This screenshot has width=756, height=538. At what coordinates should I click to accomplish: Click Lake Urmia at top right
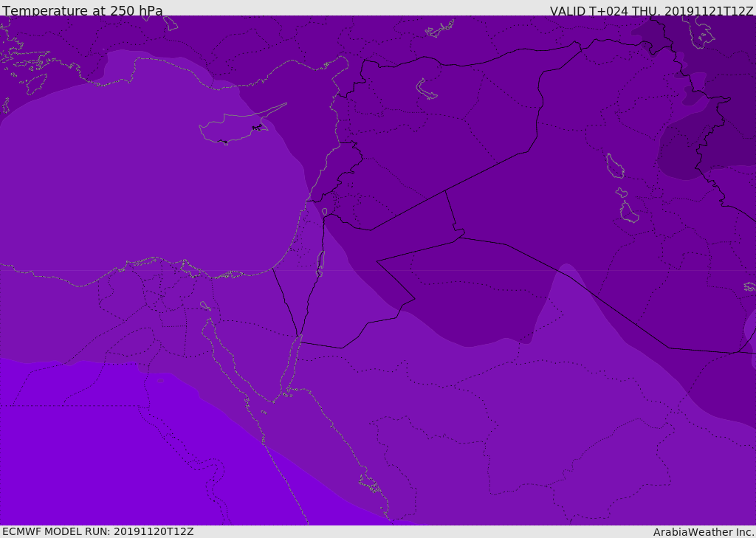tap(699, 32)
